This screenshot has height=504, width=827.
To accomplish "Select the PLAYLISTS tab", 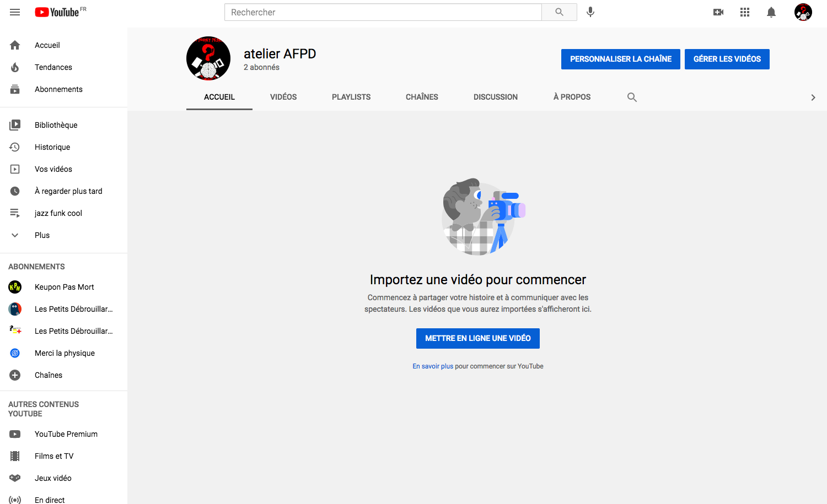I will [x=351, y=97].
